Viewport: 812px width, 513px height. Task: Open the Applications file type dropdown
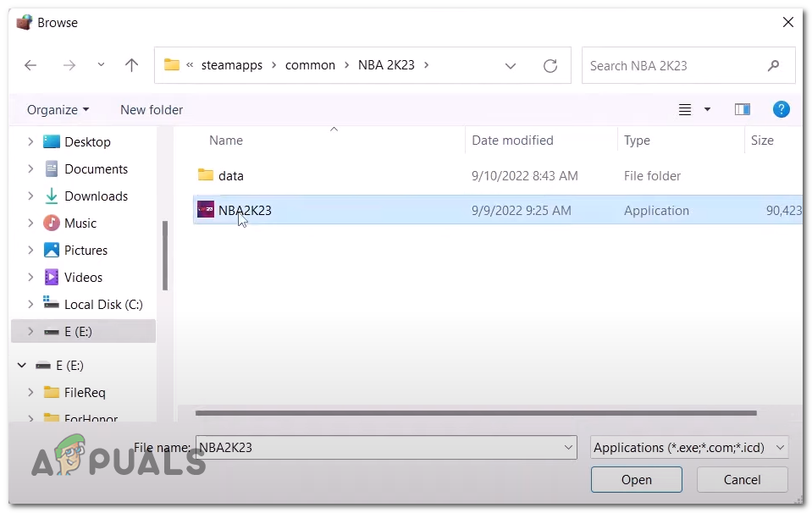click(689, 447)
